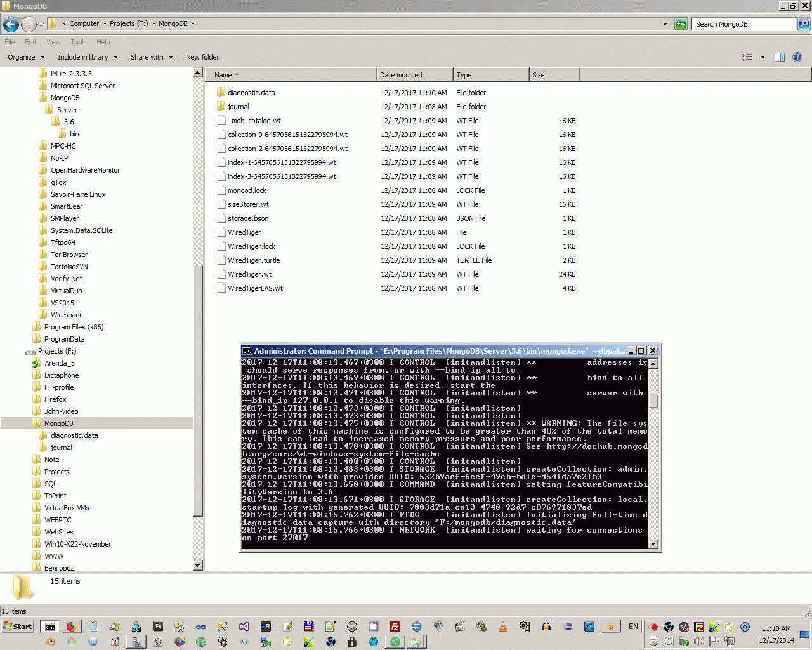Click the FileZilla icon in system tray

(699, 627)
